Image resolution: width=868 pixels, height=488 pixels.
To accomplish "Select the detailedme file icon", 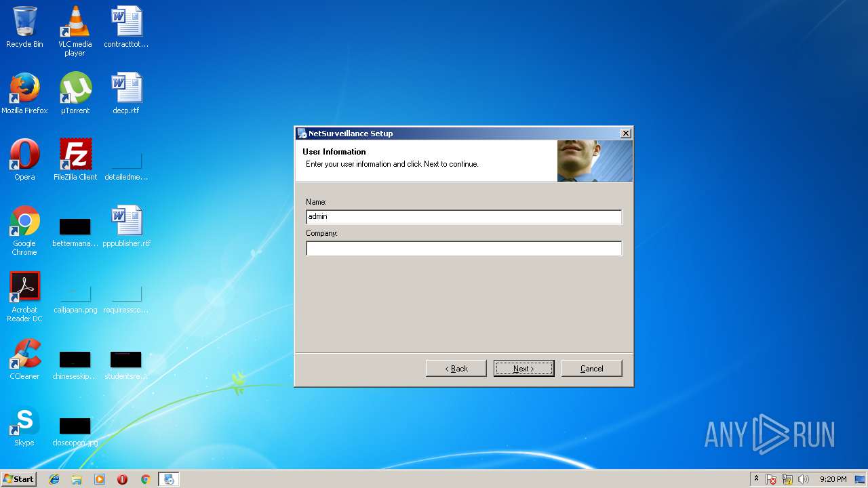I will (x=126, y=166).
